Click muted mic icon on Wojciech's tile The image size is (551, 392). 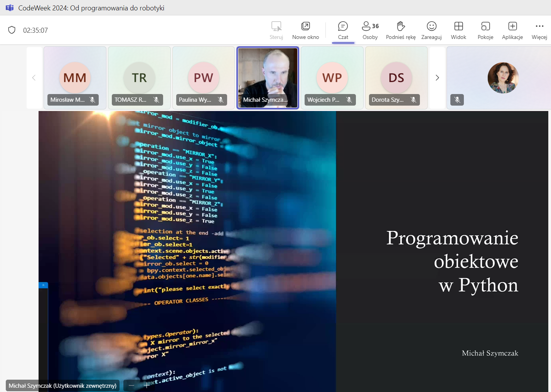click(x=349, y=100)
